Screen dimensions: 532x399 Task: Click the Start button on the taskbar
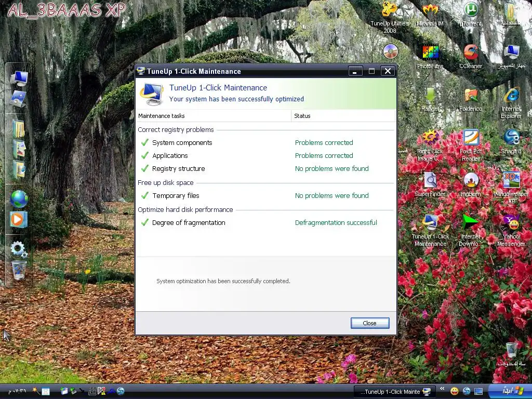[510, 391]
